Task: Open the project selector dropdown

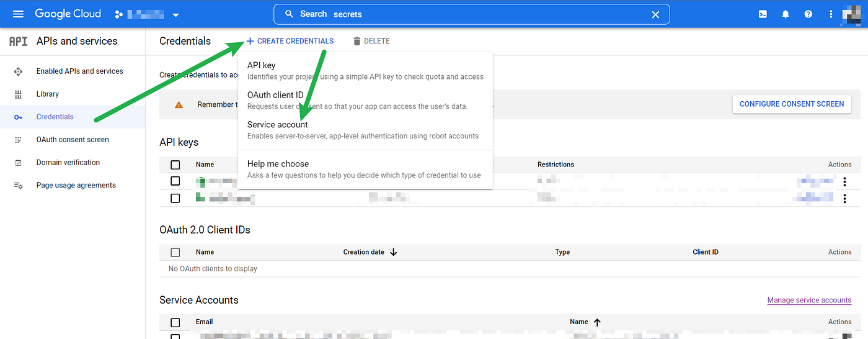Action: pyautogui.click(x=147, y=14)
